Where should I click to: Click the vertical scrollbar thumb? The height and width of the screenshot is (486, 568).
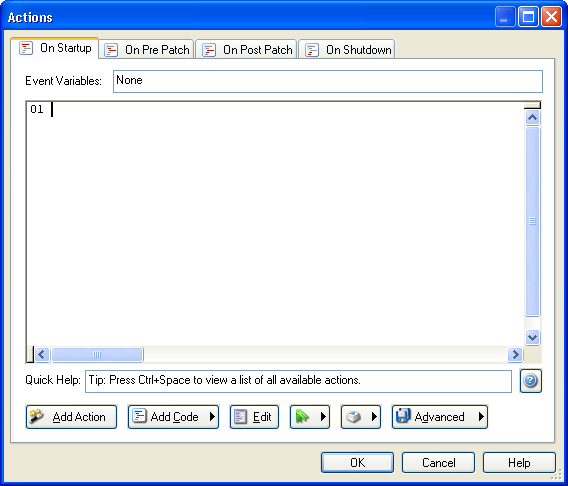pyautogui.click(x=532, y=221)
